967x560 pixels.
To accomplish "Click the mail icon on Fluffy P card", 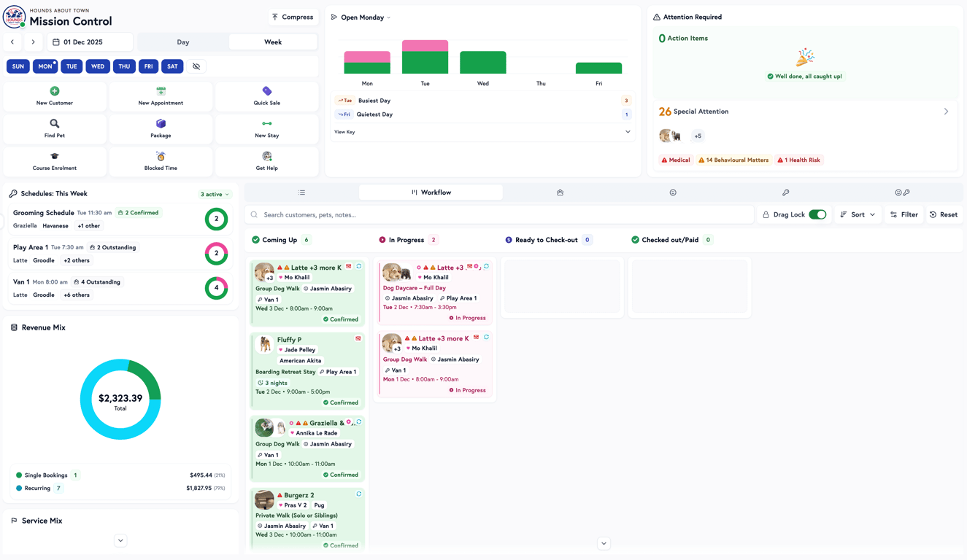I will [x=358, y=339].
